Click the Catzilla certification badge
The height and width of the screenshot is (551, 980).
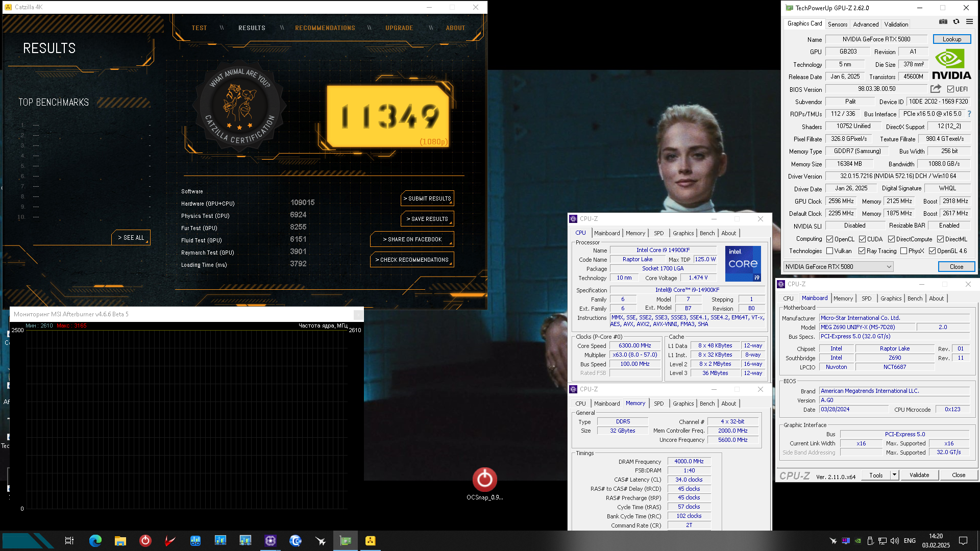coord(239,107)
